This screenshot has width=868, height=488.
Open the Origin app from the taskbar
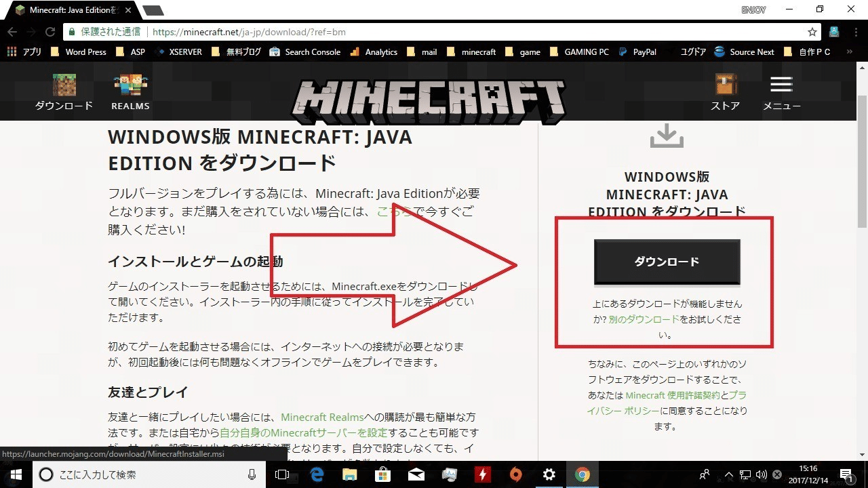click(516, 474)
